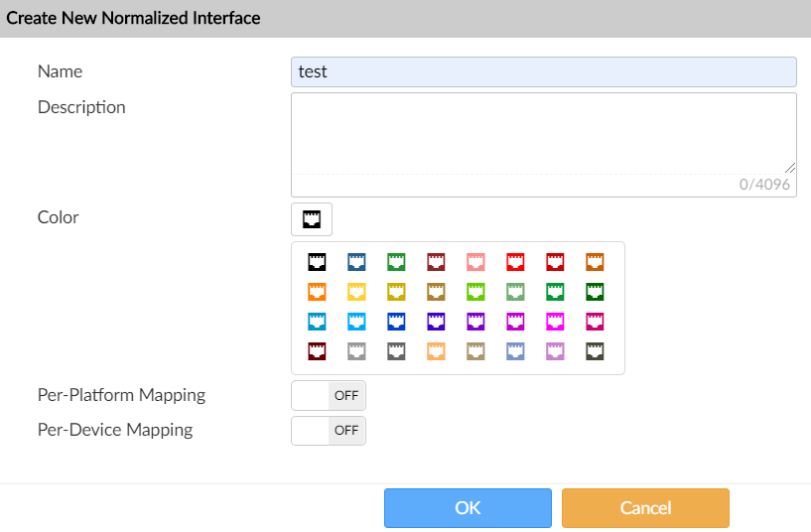
Task: Choose the yellow interface icon
Action: click(x=356, y=292)
